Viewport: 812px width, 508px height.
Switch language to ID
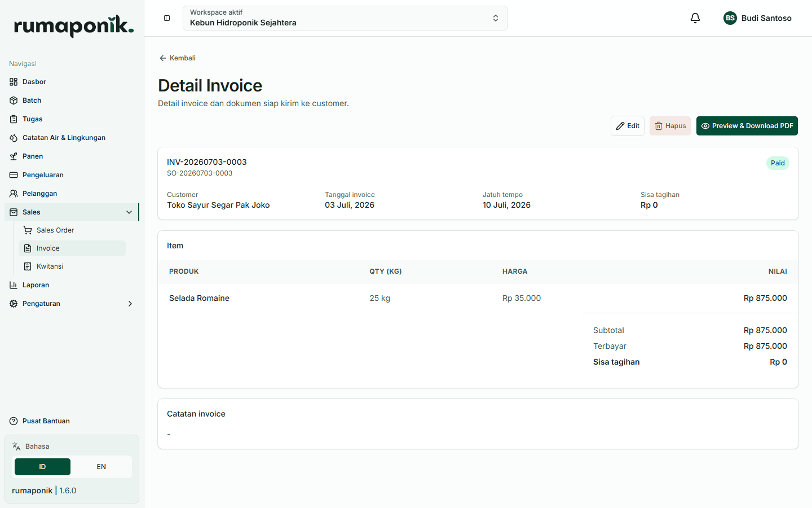(x=42, y=467)
